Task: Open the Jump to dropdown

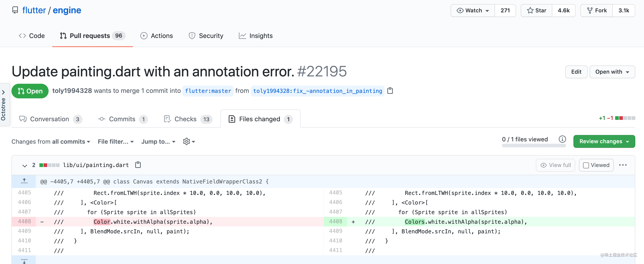Action: (x=158, y=141)
